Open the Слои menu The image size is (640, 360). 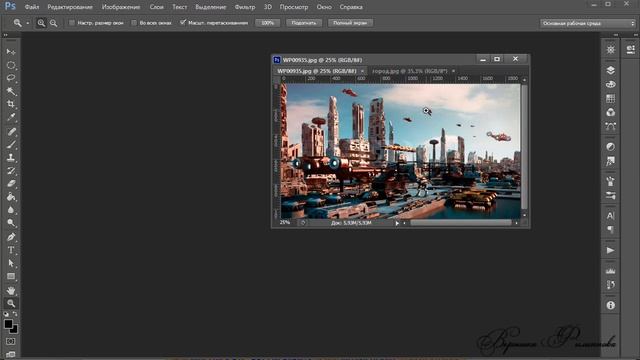[x=156, y=7]
